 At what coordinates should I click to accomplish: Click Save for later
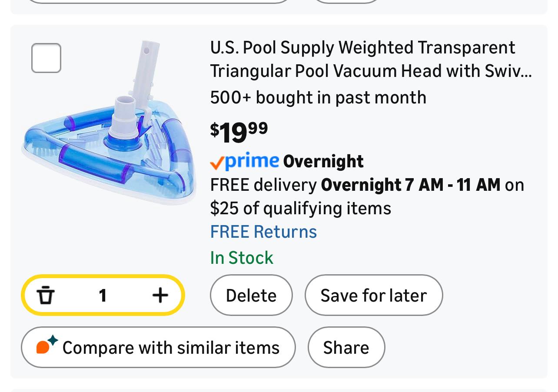pos(373,296)
